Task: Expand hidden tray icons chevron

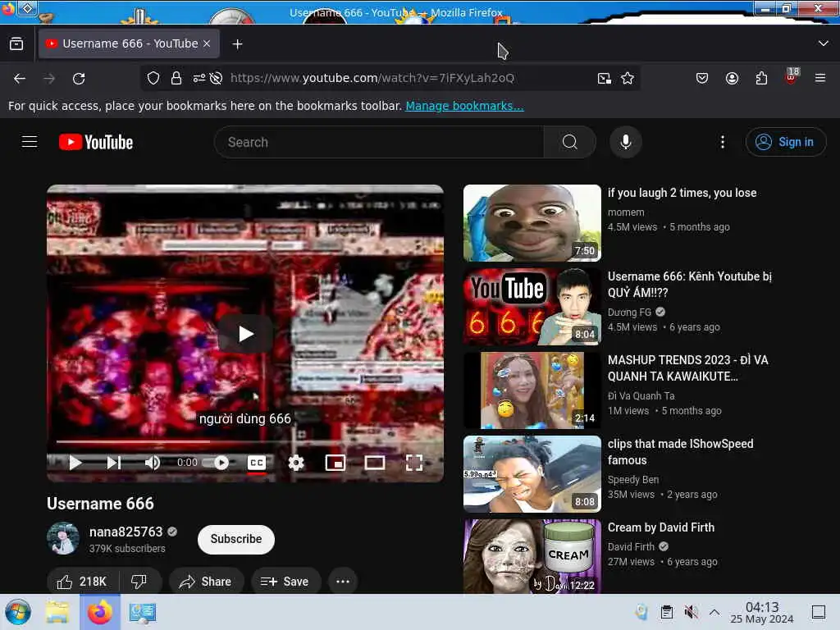Action: pyautogui.click(x=714, y=612)
